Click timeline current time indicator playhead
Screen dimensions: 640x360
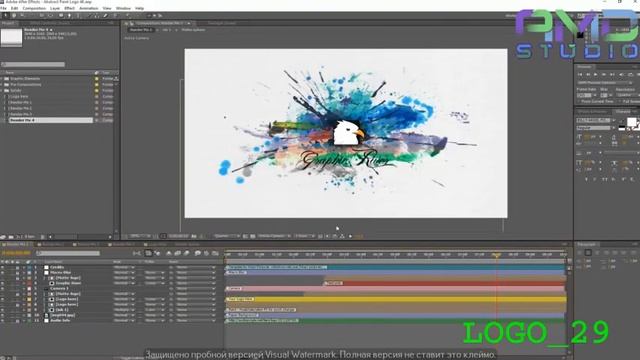[496, 255]
